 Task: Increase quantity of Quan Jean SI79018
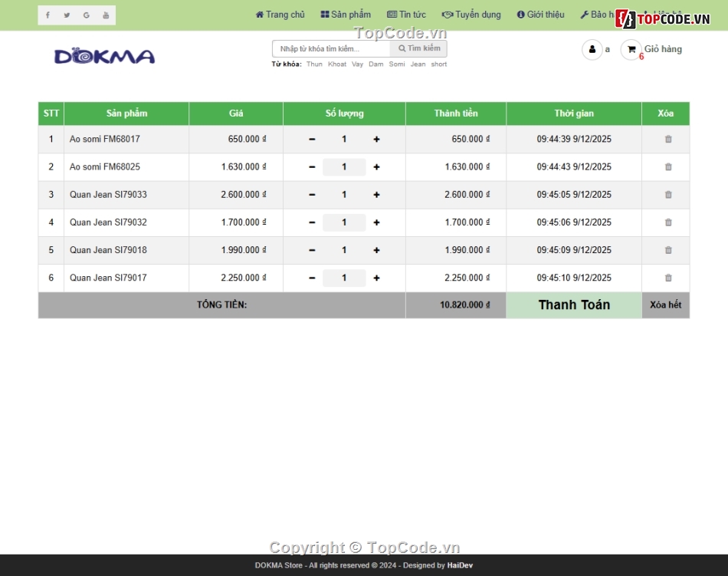click(376, 250)
